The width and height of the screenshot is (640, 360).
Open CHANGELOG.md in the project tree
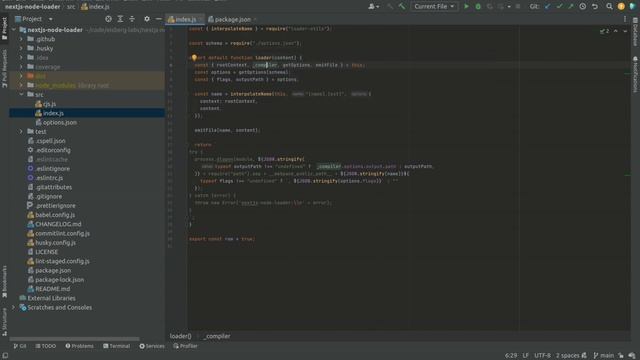coord(58,224)
